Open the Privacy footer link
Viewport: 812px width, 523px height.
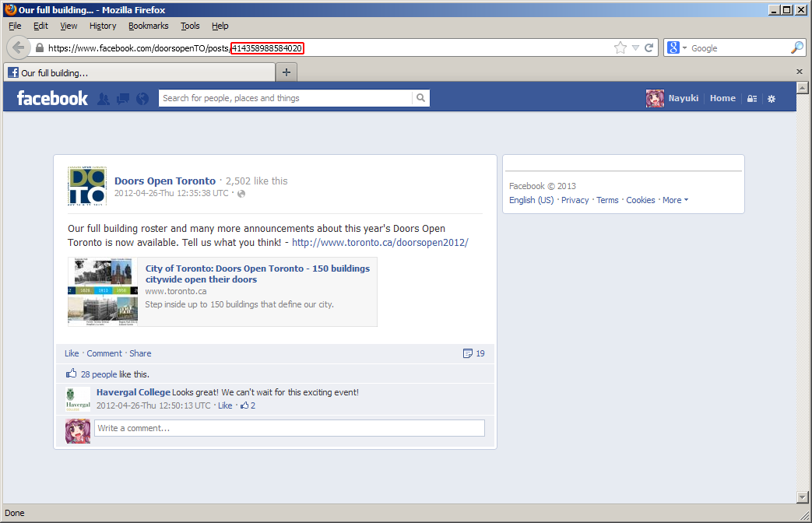click(575, 200)
